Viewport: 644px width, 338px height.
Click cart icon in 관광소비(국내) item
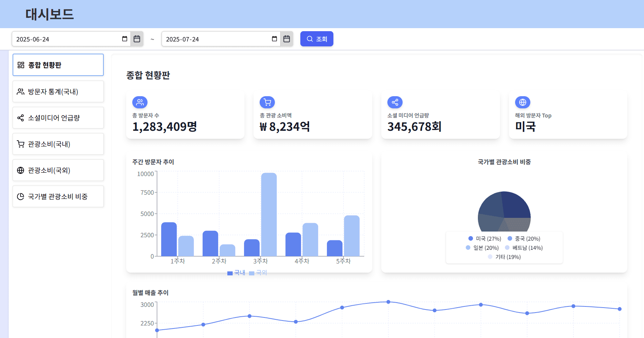(21, 144)
